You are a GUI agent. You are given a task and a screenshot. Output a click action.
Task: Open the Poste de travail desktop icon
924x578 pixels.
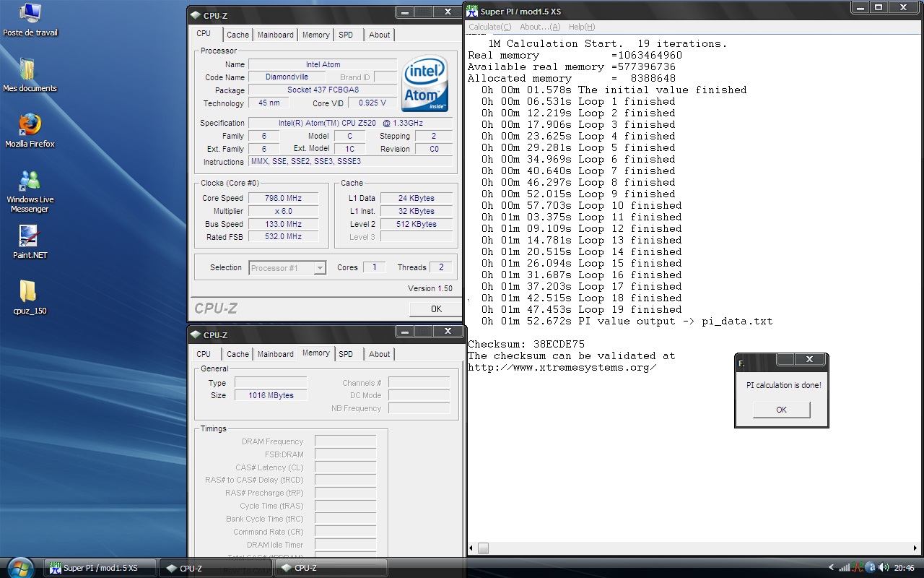point(30,20)
